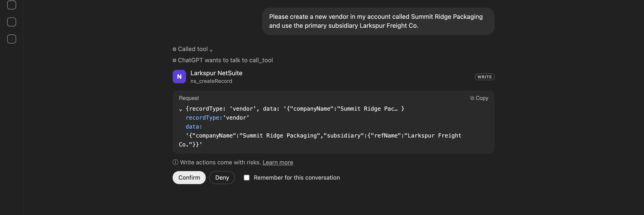Open the Learn more link
This screenshot has width=644, height=215.
click(x=278, y=162)
